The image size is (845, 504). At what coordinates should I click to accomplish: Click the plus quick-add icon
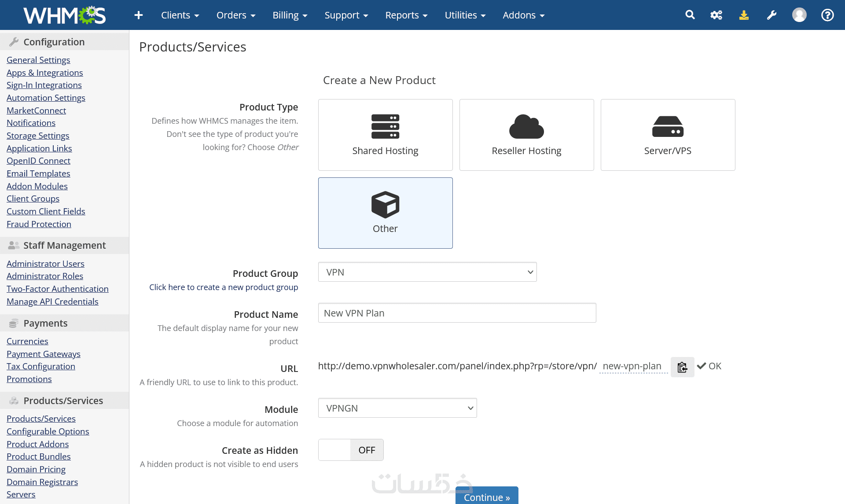coord(138,15)
